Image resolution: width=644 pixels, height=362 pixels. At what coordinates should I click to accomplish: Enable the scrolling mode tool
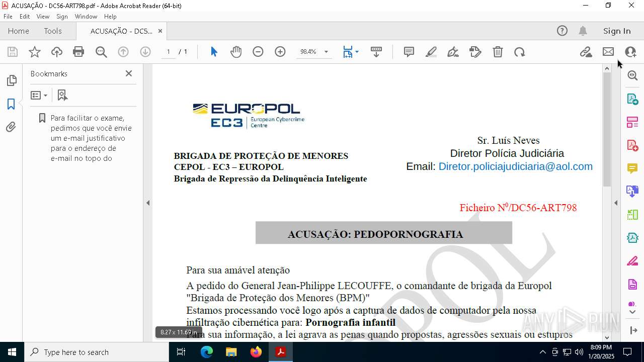click(x=376, y=52)
